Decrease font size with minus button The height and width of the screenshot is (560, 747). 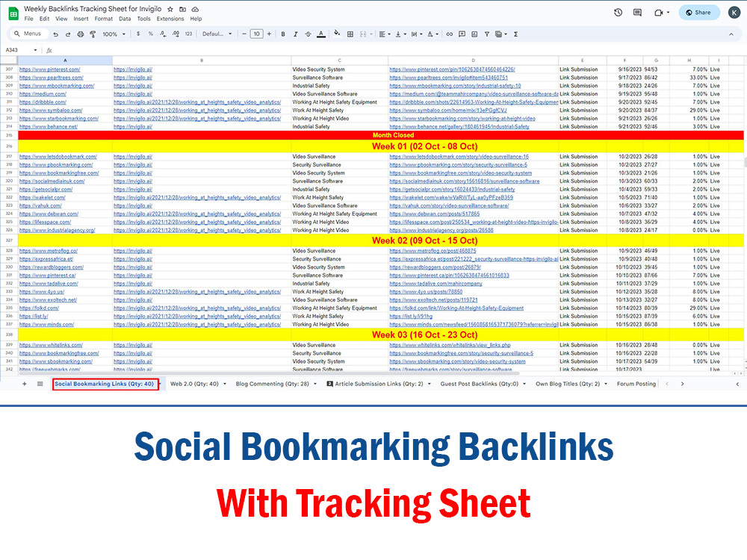pos(244,34)
